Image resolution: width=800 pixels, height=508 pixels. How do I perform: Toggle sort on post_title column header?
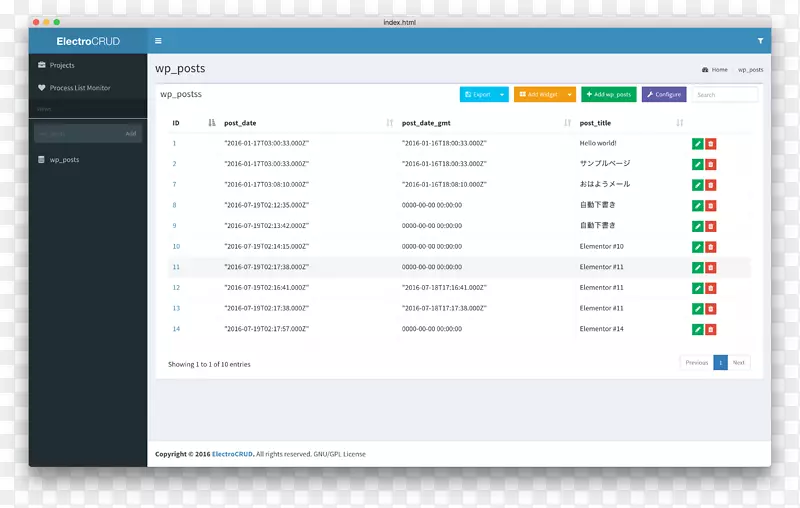pos(679,123)
